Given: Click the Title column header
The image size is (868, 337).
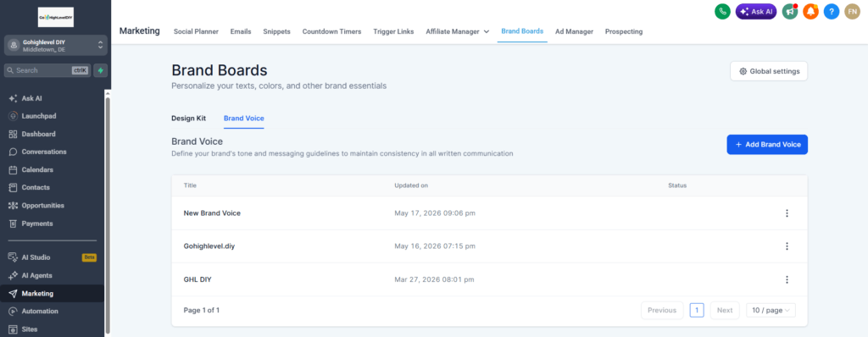Looking at the screenshot, I should pos(190,185).
